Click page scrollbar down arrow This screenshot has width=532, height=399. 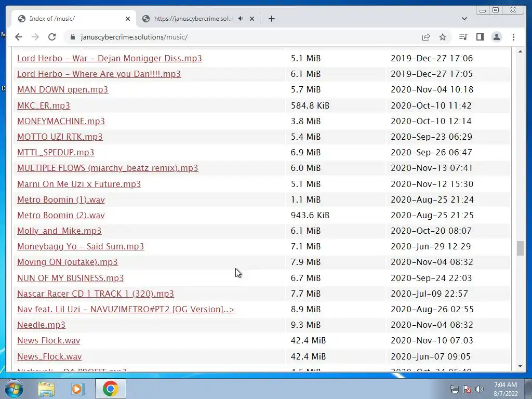[520, 366]
